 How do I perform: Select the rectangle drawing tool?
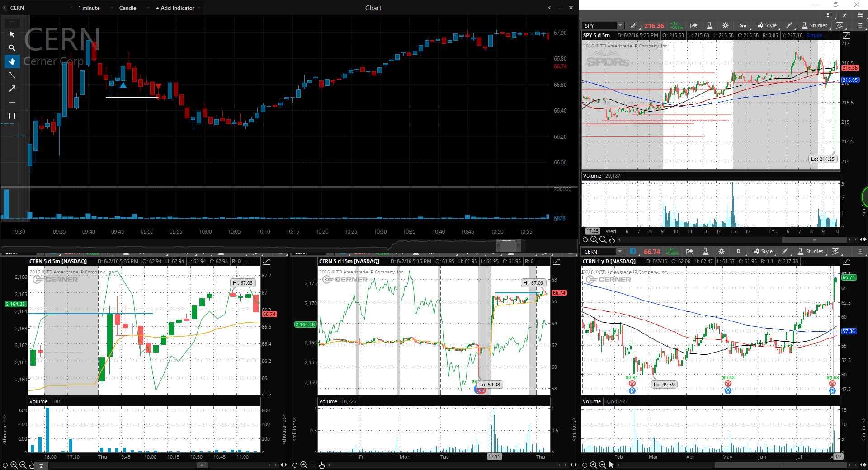(12, 116)
